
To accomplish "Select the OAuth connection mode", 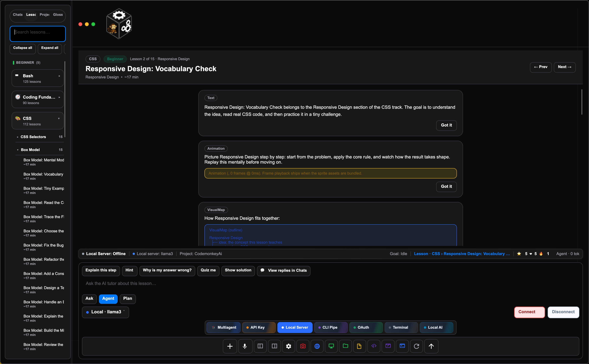I will point(366,327).
